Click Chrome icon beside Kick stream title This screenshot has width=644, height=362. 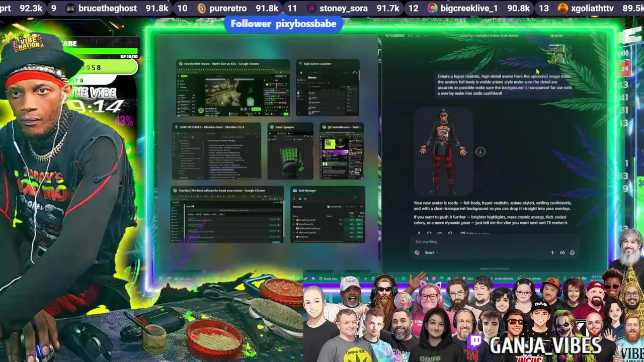tap(181, 64)
